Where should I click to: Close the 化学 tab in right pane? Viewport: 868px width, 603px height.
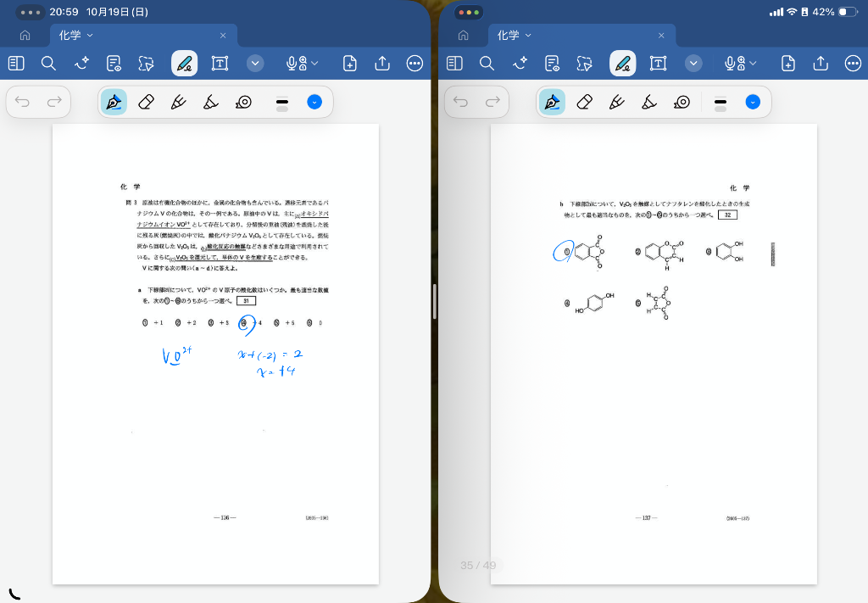661,36
